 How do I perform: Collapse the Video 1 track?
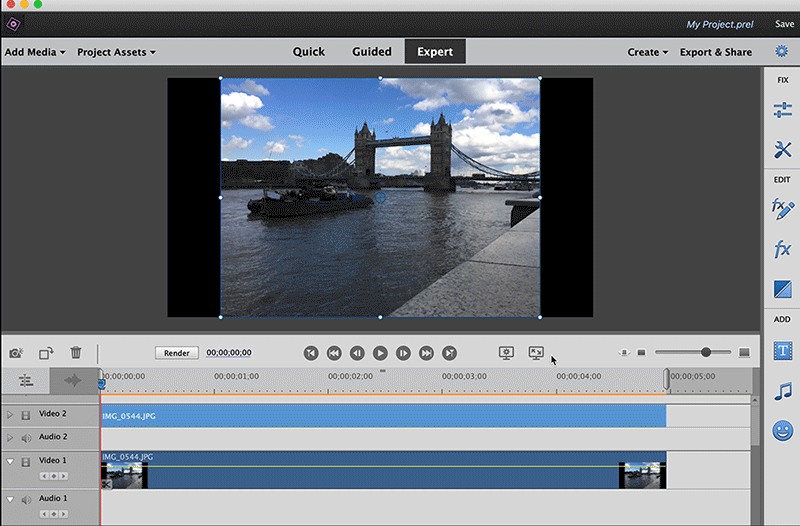tap(11, 461)
